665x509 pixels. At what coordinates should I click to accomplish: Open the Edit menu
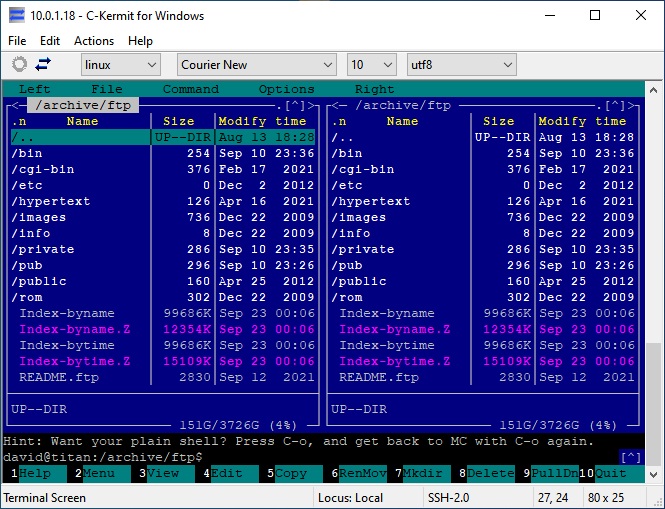coord(50,41)
